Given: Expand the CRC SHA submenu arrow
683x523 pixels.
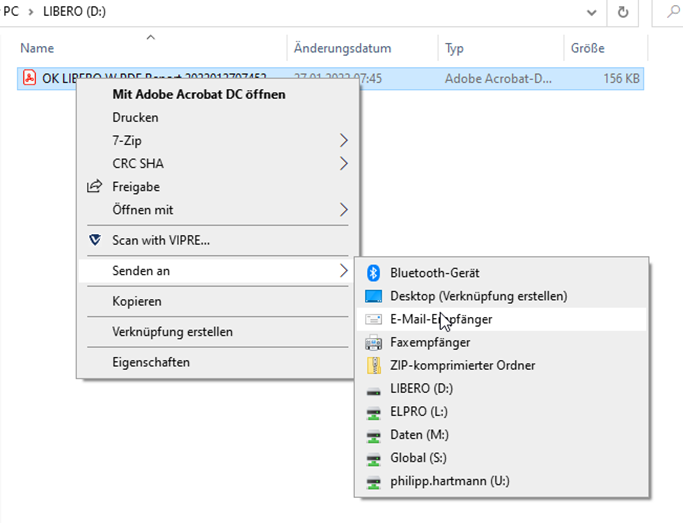Looking at the screenshot, I should tap(344, 163).
